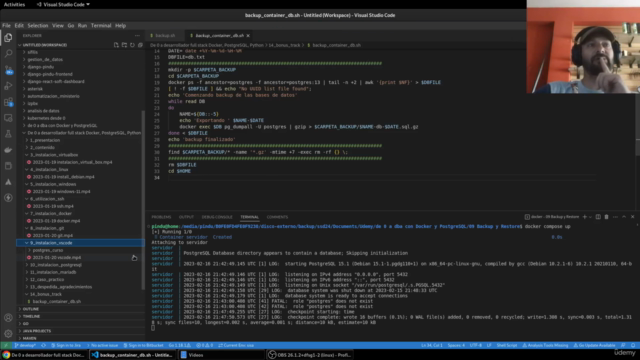Open Explorer more actions ellipsis

(x=138, y=36)
